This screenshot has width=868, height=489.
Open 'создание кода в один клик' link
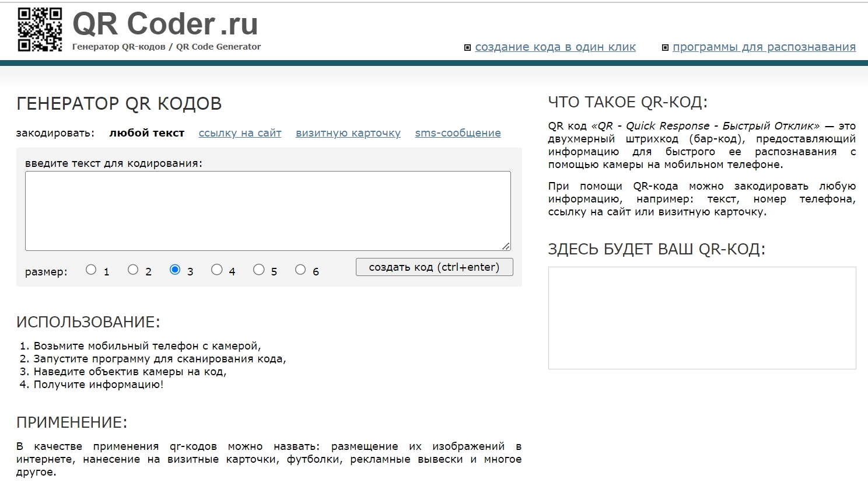tap(555, 47)
